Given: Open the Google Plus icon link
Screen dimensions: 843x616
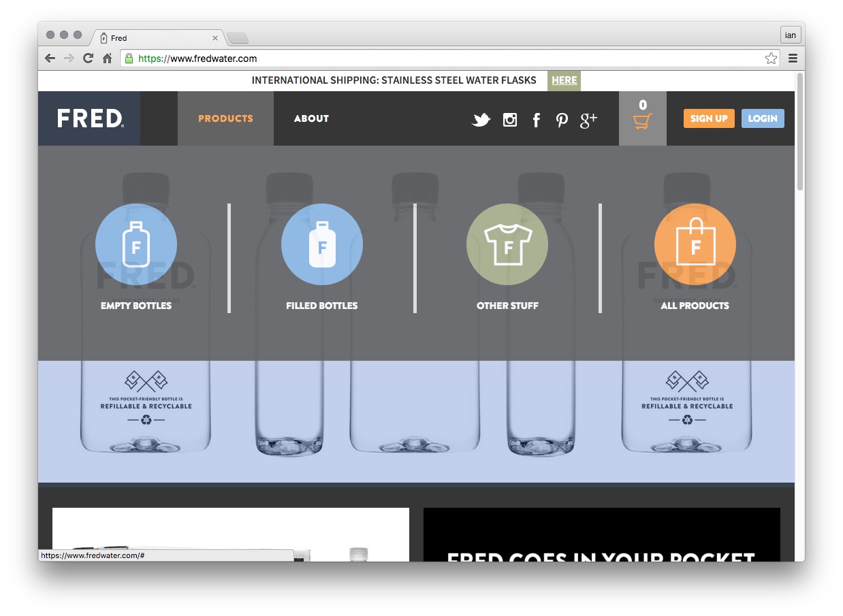Looking at the screenshot, I should pos(588,120).
